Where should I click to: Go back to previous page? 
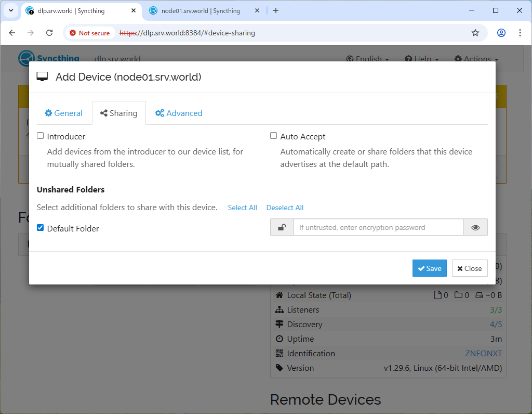coord(12,33)
